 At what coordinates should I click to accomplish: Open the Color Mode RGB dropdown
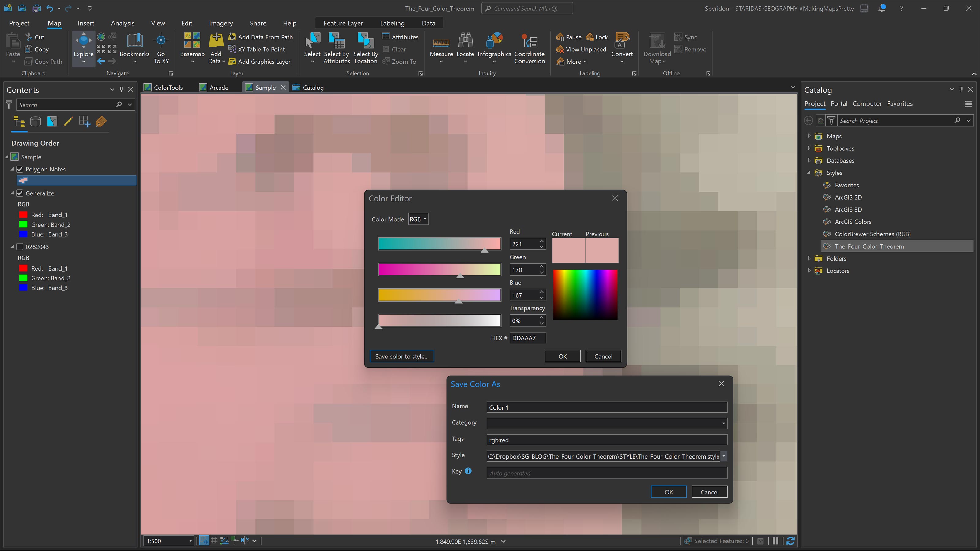(418, 219)
